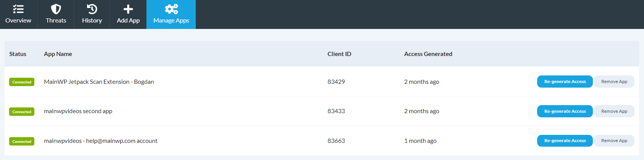Click the App Name column header
Screen dimensions: 644x160
[x=58, y=54]
